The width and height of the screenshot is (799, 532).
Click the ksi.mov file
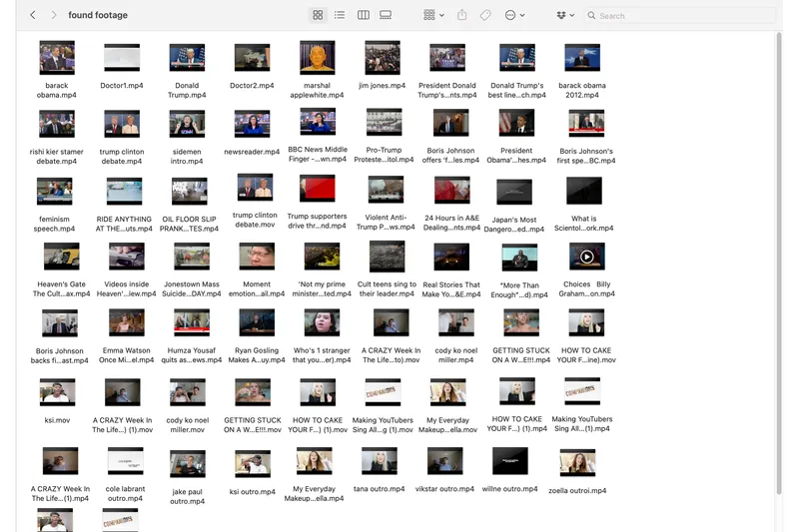pos(57,392)
